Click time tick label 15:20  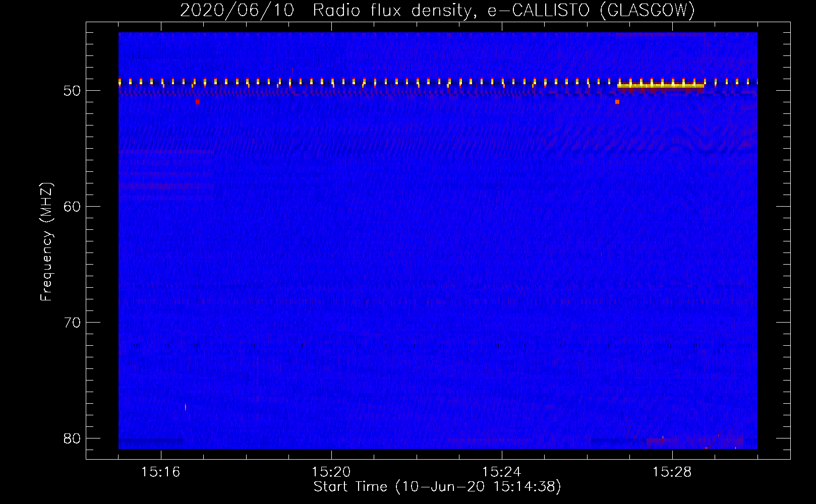click(x=331, y=472)
